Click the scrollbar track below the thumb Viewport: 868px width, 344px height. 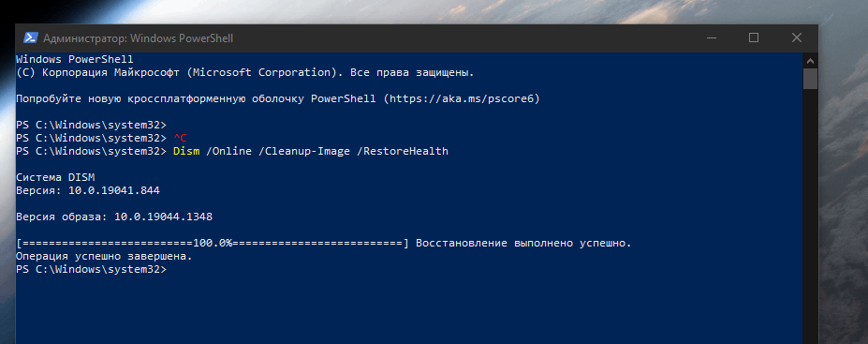[x=810, y=216]
